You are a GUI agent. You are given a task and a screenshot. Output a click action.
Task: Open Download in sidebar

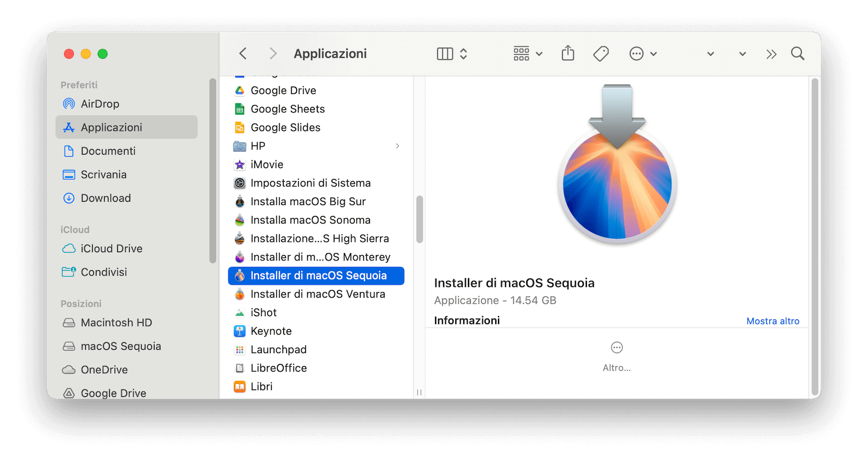[x=127, y=198]
